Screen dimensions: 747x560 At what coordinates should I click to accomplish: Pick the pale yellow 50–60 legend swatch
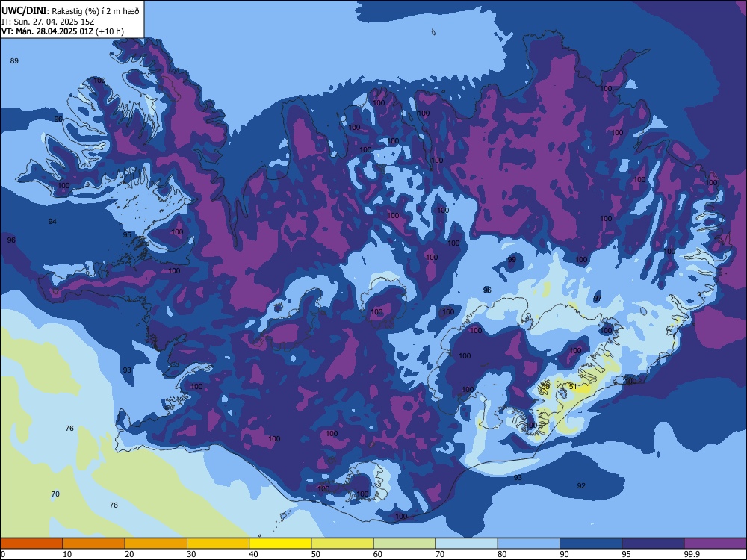(x=343, y=544)
